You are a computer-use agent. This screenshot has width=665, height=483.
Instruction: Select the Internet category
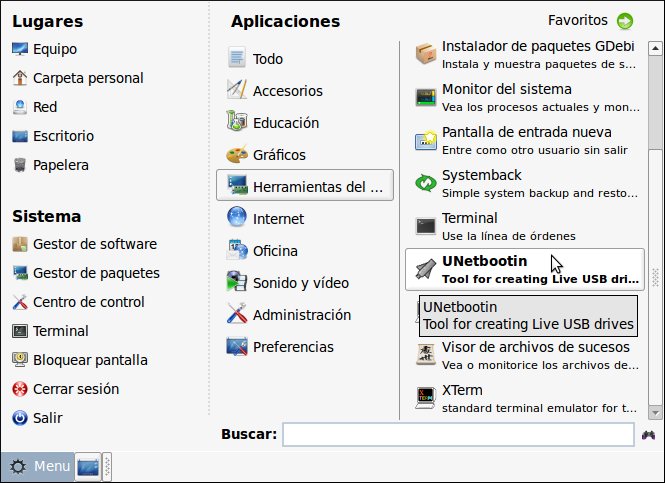coord(278,218)
